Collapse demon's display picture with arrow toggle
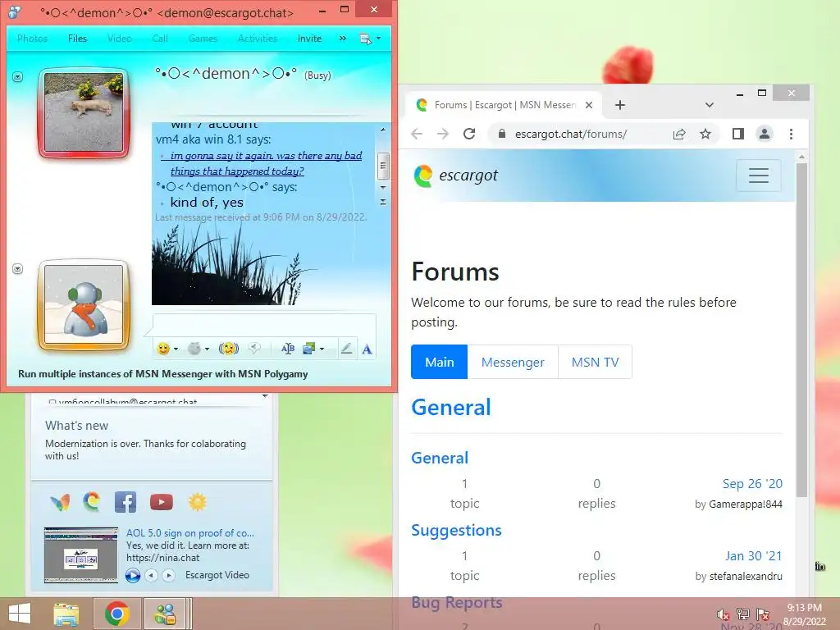Viewport: 840px width, 630px height. tap(18, 77)
